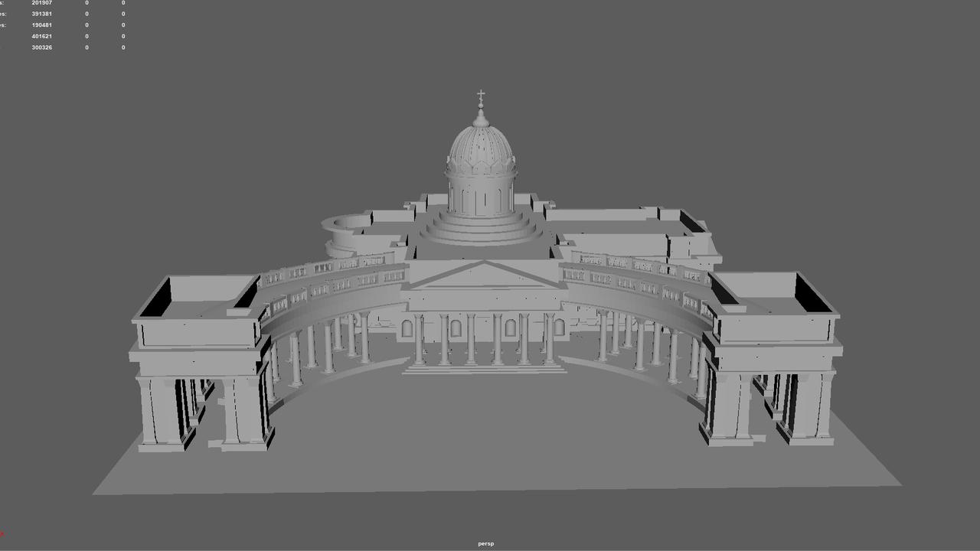Click the red axis indicator in the corner
This screenshot has height=551, width=980.
coord(2,534)
